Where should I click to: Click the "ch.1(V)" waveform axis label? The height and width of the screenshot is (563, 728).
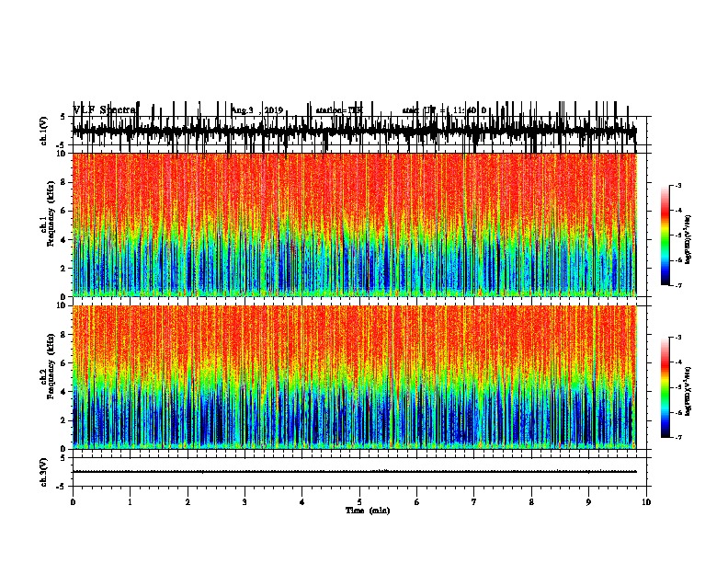[x=44, y=132]
